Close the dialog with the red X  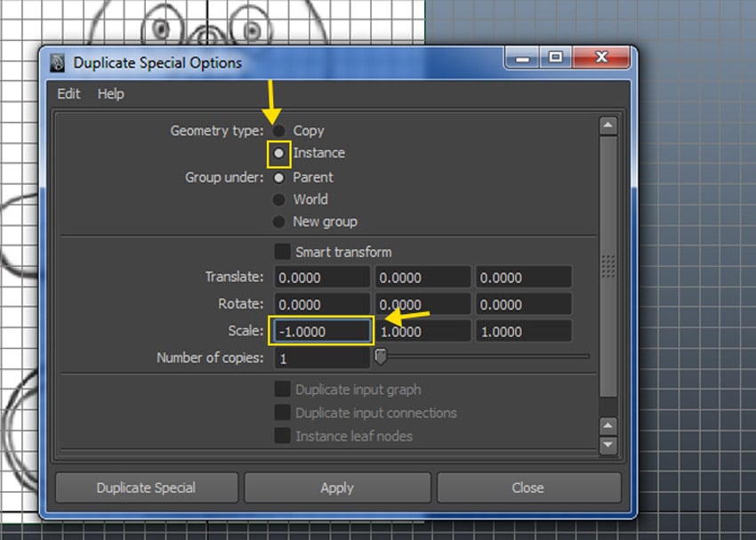pyautogui.click(x=601, y=57)
